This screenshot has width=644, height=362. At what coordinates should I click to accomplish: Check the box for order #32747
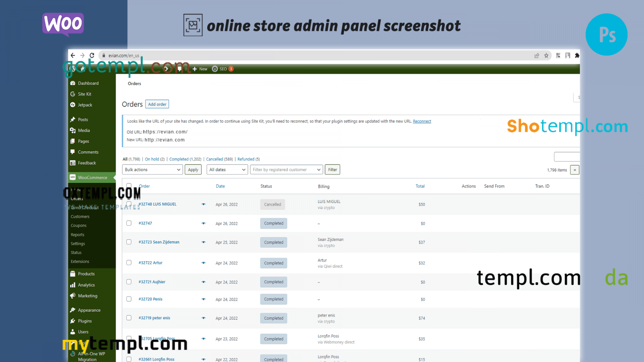[x=129, y=223]
